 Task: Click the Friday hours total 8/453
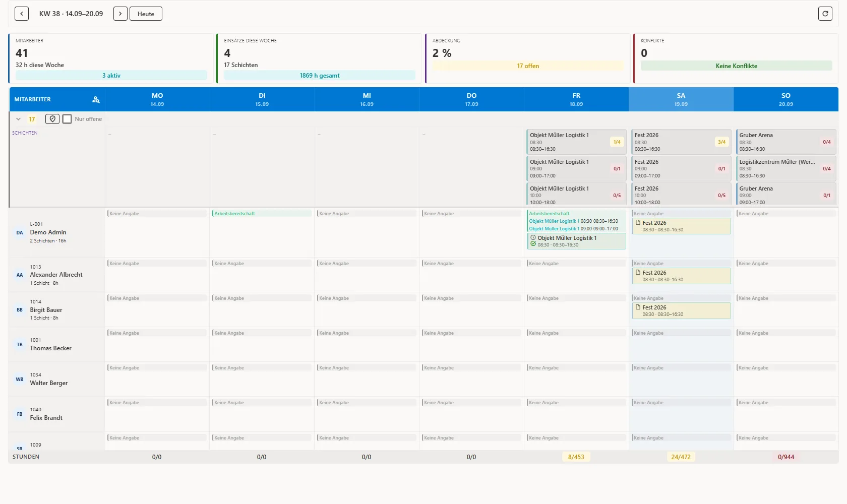pyautogui.click(x=576, y=457)
